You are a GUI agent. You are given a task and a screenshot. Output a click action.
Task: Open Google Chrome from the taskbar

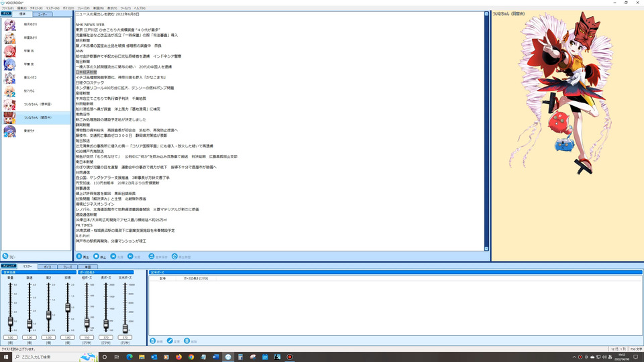click(x=191, y=357)
